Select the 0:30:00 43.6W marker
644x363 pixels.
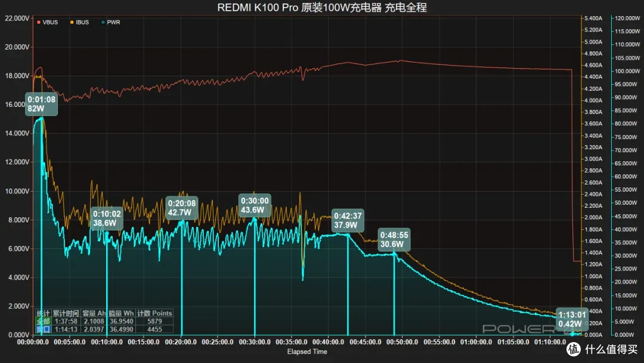click(255, 205)
